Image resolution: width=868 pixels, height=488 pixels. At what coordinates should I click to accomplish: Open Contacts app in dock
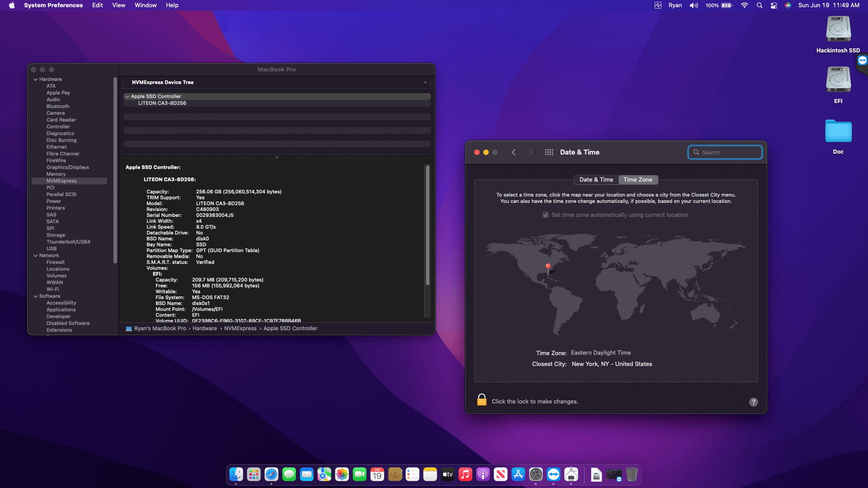(395, 474)
